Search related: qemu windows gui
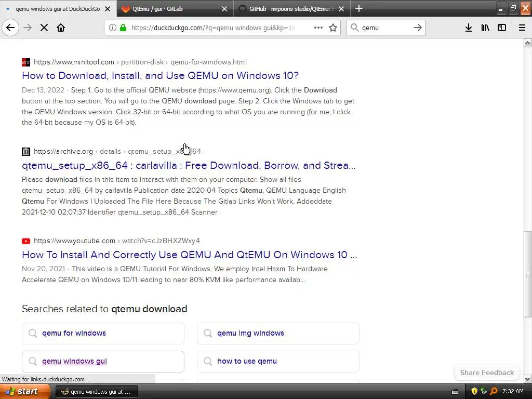The width and height of the screenshot is (532, 399). click(x=103, y=362)
